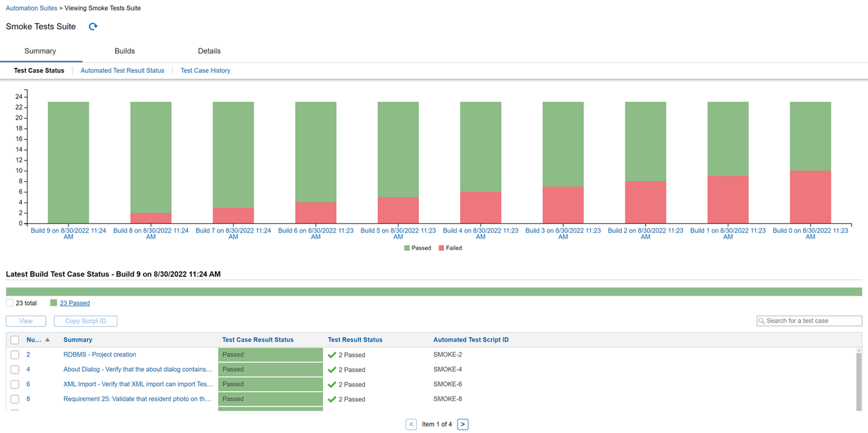
Task: Show the Test Case History view
Action: pos(205,70)
